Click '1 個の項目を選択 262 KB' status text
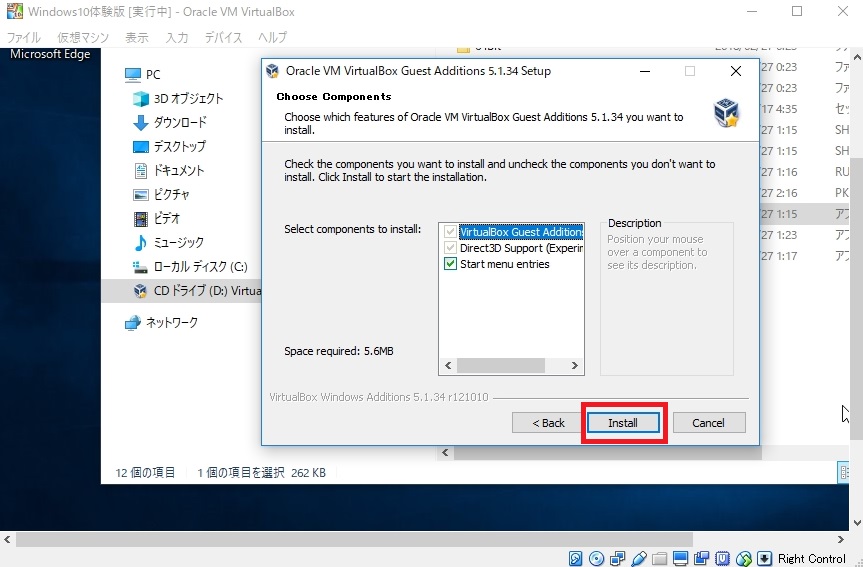Image resolution: width=863 pixels, height=567 pixels. (261, 473)
